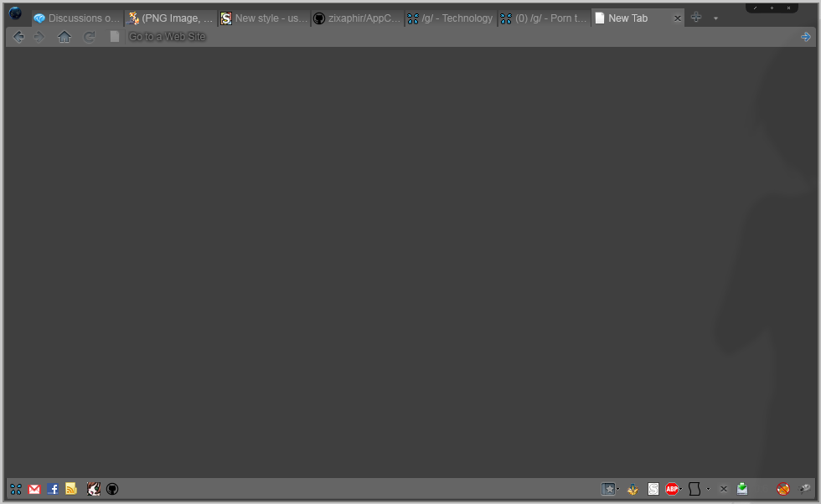The width and height of the screenshot is (821, 504).
Task: Click the small X stop icon in bottom bar
Action: pyautogui.click(x=724, y=489)
